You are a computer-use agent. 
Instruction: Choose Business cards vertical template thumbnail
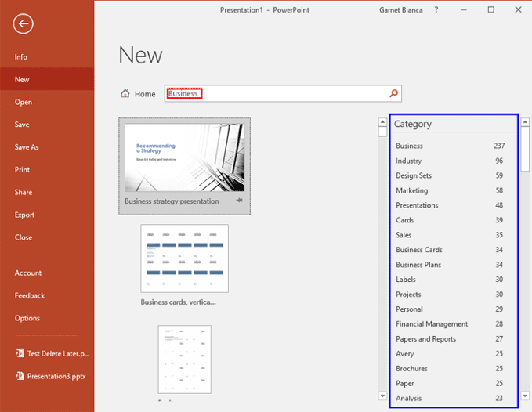pos(185,258)
